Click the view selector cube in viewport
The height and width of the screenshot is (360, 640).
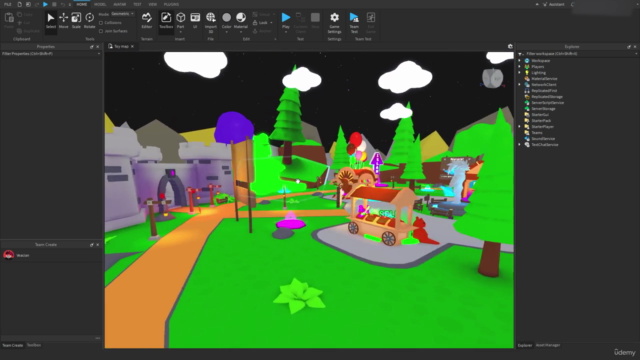(x=492, y=78)
